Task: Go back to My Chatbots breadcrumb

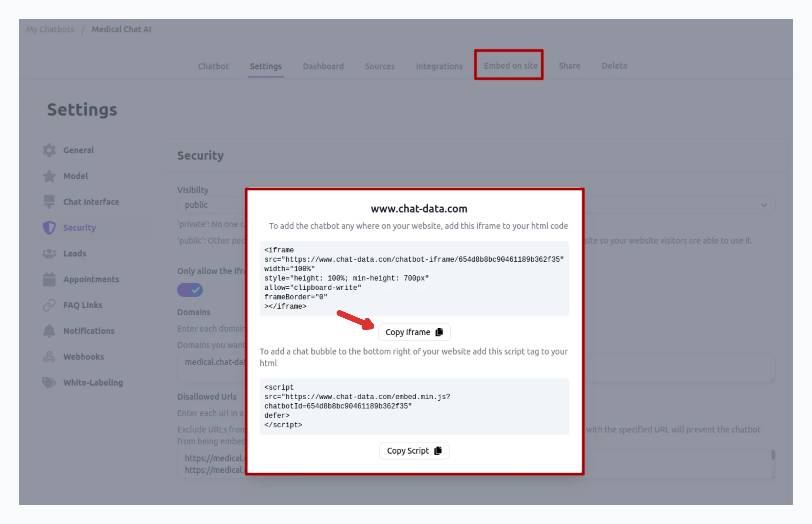Action: click(x=50, y=29)
